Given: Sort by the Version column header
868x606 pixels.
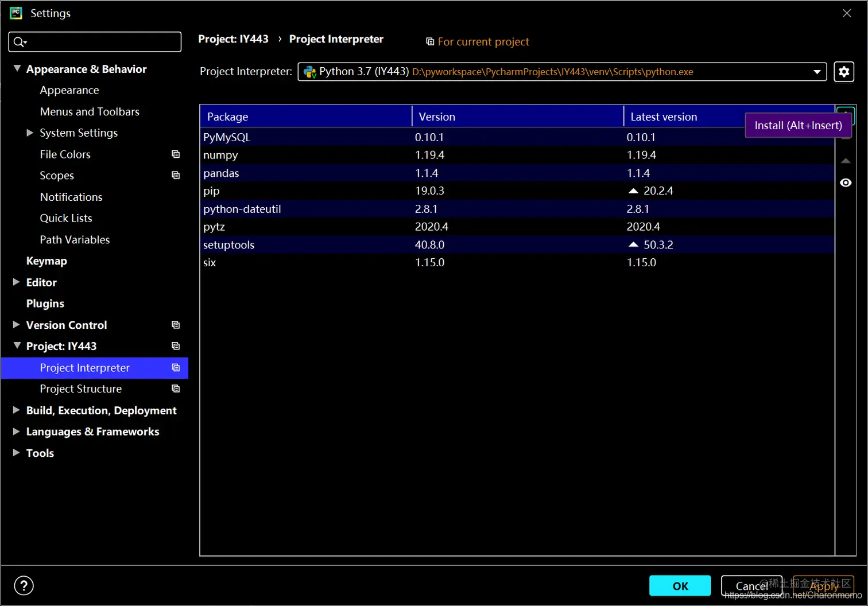Looking at the screenshot, I should [x=518, y=116].
